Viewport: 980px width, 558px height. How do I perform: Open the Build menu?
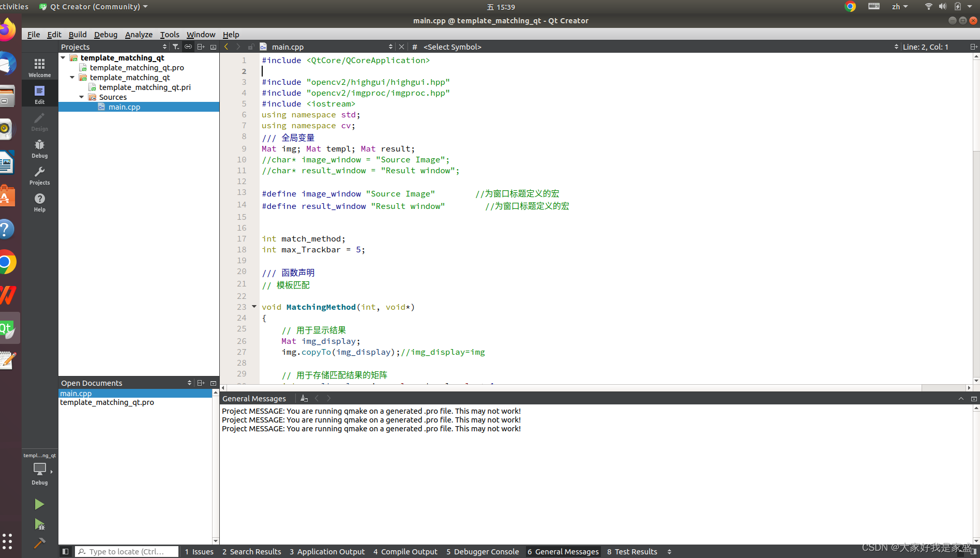pyautogui.click(x=78, y=34)
